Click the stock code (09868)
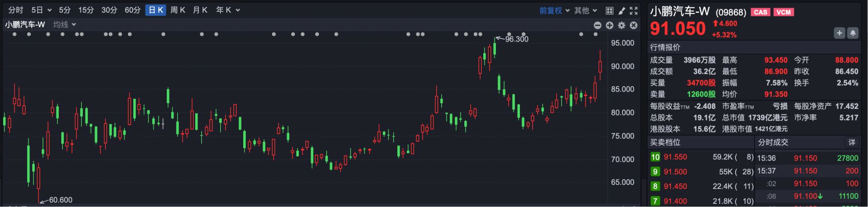This screenshot has height=207, width=868. click(731, 12)
